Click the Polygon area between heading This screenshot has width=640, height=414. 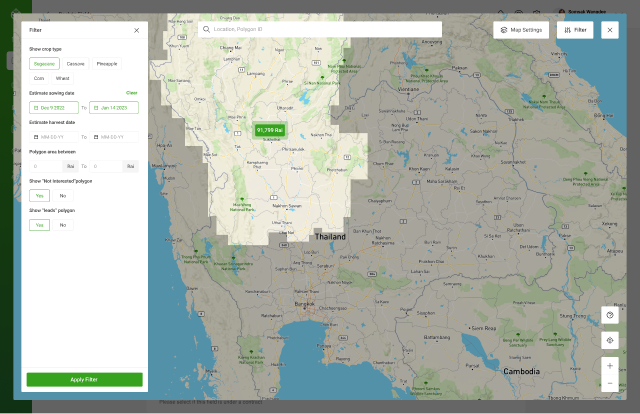[52, 152]
